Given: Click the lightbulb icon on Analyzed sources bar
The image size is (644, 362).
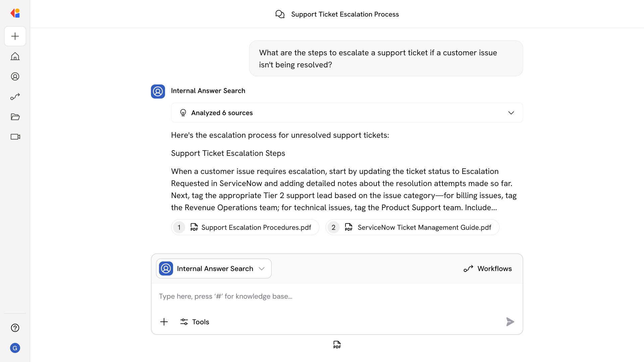Looking at the screenshot, I should tap(183, 113).
